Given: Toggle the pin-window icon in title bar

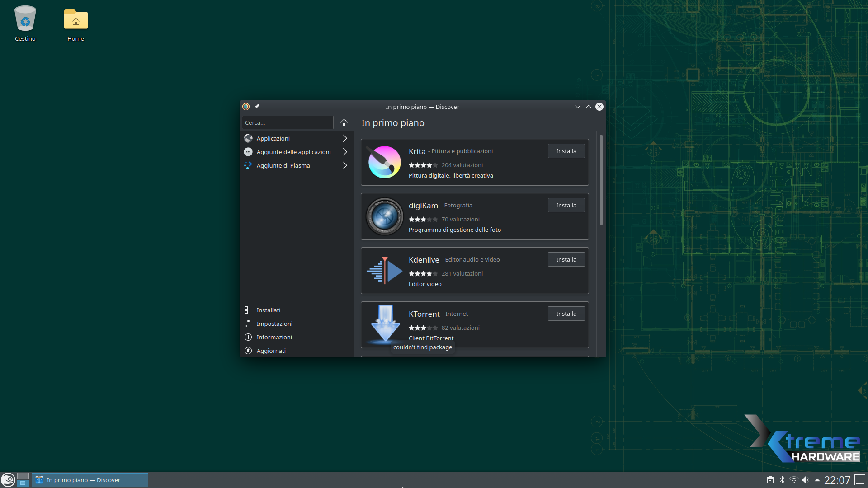Looking at the screenshot, I should (257, 107).
